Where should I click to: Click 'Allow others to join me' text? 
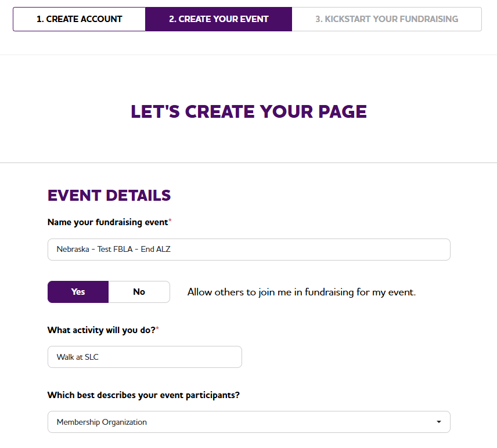coord(301,292)
